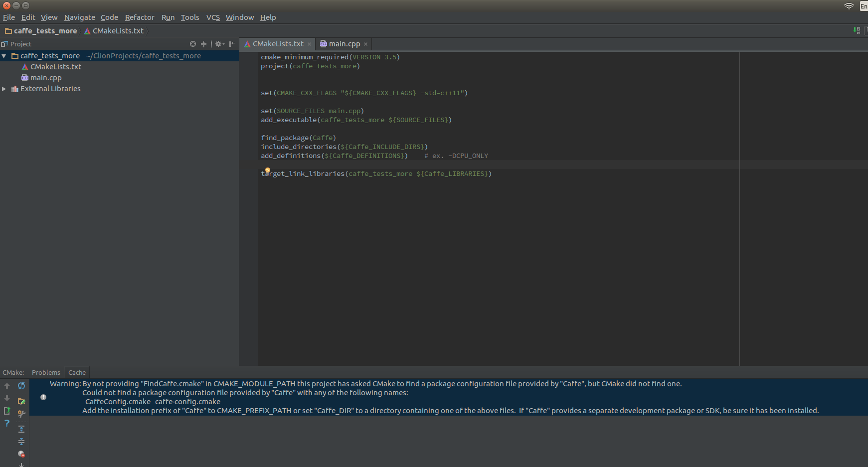Click the add_executable line in editor
This screenshot has height=467, width=868.
pyautogui.click(x=356, y=120)
